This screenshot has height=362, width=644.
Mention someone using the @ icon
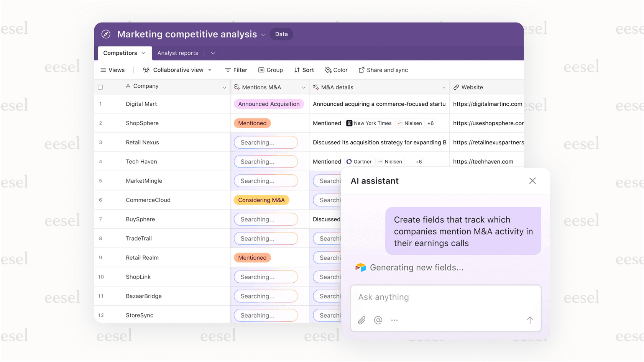[378, 320]
